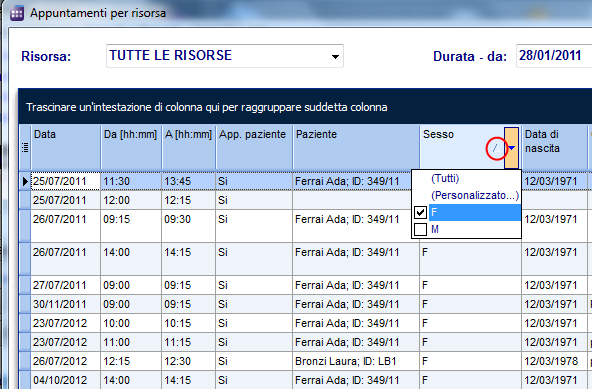Screen dimensions: 592x389
Task: Click the Si cell in the 25/07/2011 12:00 row
Action: point(254,200)
